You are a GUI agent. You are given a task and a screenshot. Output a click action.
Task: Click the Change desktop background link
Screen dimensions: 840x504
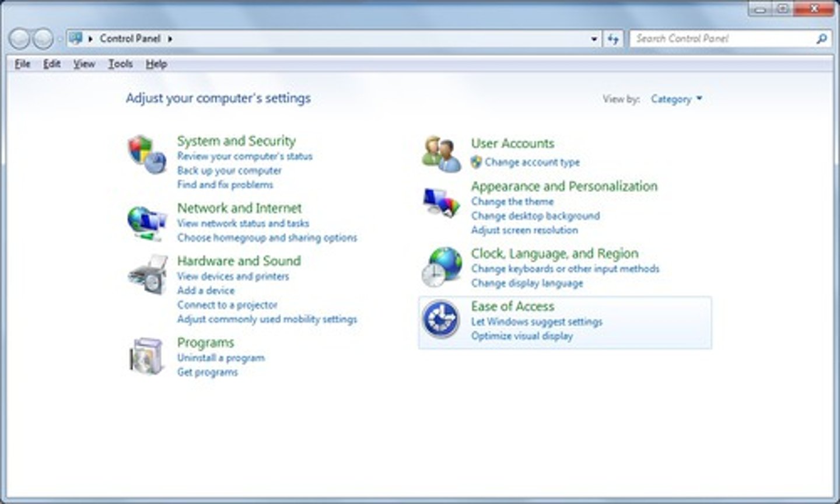click(x=535, y=216)
